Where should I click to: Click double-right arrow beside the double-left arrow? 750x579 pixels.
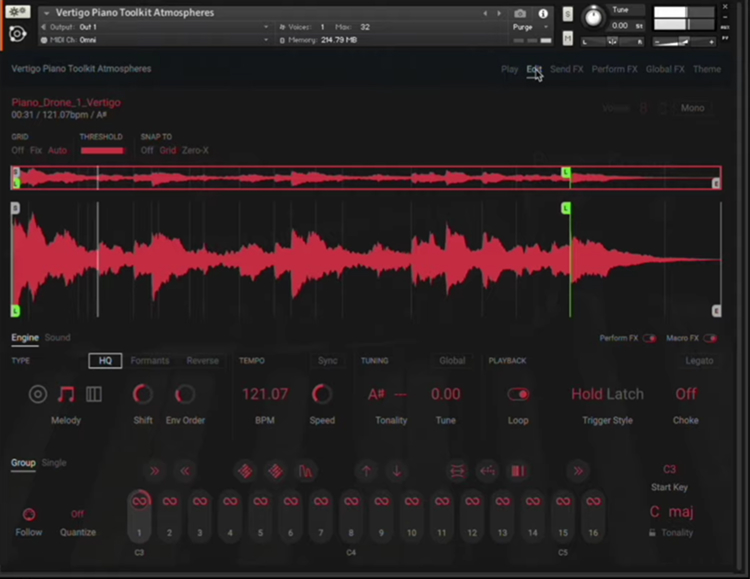(154, 471)
